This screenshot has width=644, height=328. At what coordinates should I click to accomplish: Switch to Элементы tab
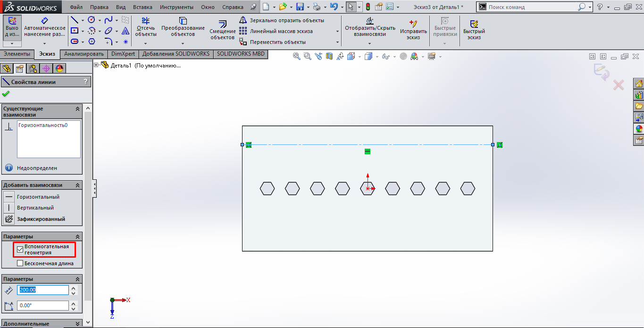pos(17,54)
